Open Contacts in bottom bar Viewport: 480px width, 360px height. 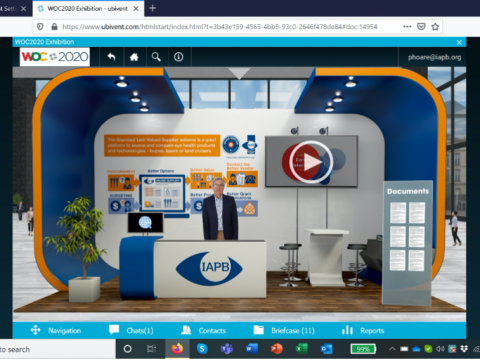point(203,330)
